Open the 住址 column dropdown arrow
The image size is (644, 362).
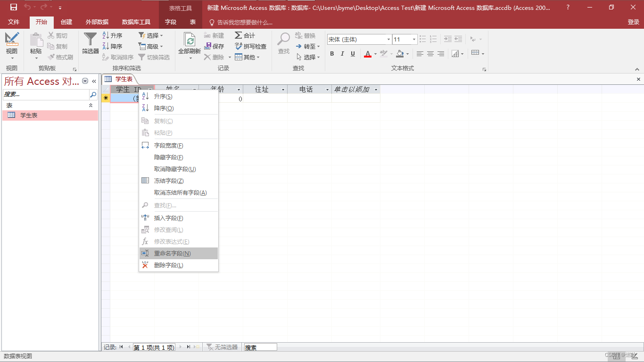[283, 90]
